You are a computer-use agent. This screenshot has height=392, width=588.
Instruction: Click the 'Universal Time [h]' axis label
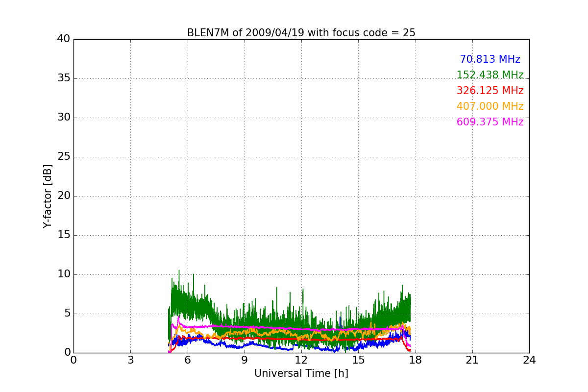coord(301,373)
